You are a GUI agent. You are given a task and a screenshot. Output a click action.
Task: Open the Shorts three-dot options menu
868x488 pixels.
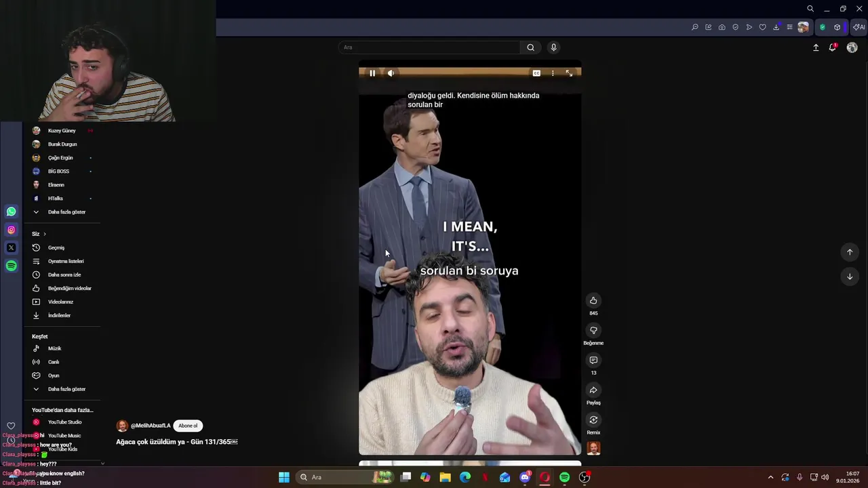pos(553,73)
